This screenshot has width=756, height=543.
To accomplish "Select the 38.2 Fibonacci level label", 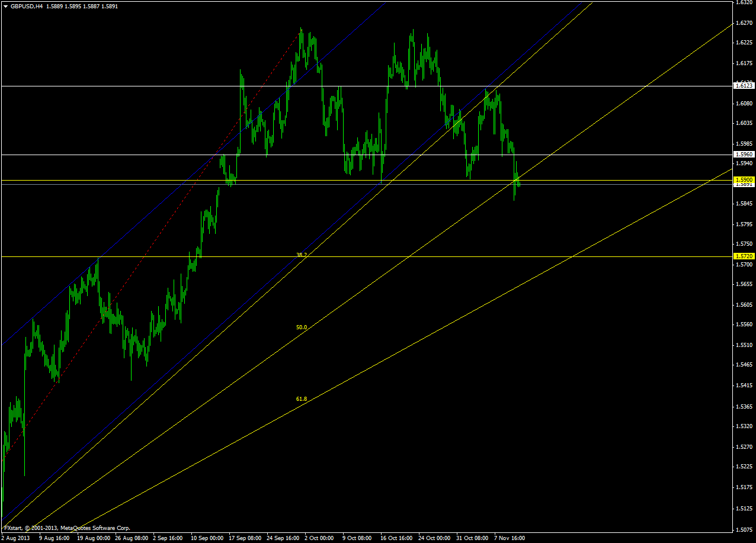I will [302, 255].
